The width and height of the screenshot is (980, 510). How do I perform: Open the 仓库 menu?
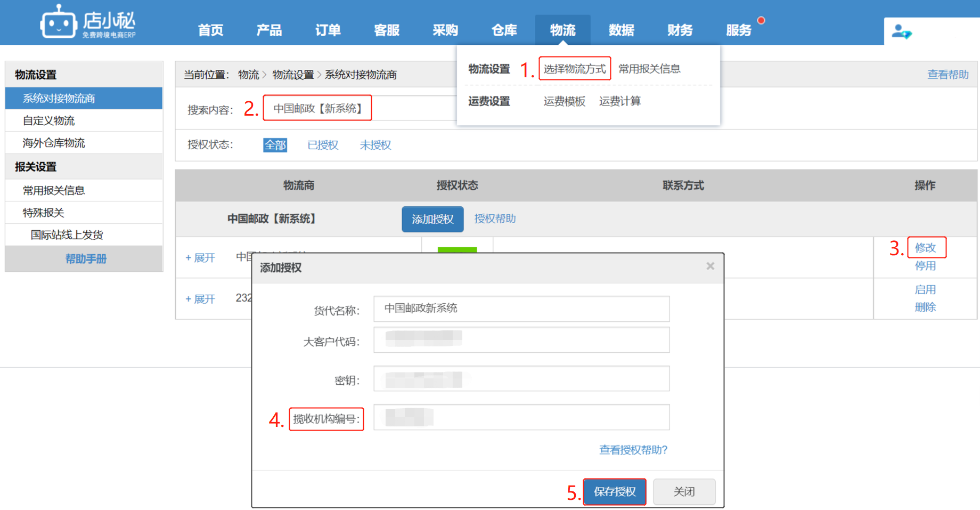click(x=504, y=30)
